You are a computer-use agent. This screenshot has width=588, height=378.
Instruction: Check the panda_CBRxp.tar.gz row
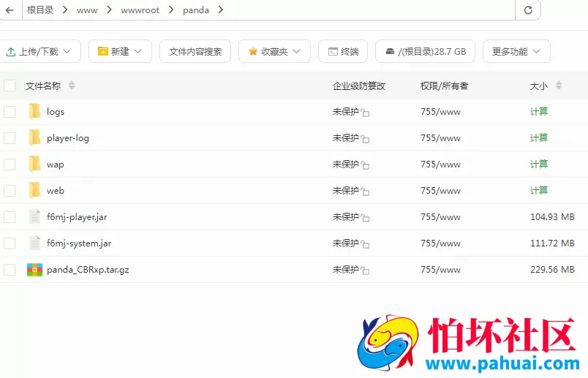pos(10,270)
